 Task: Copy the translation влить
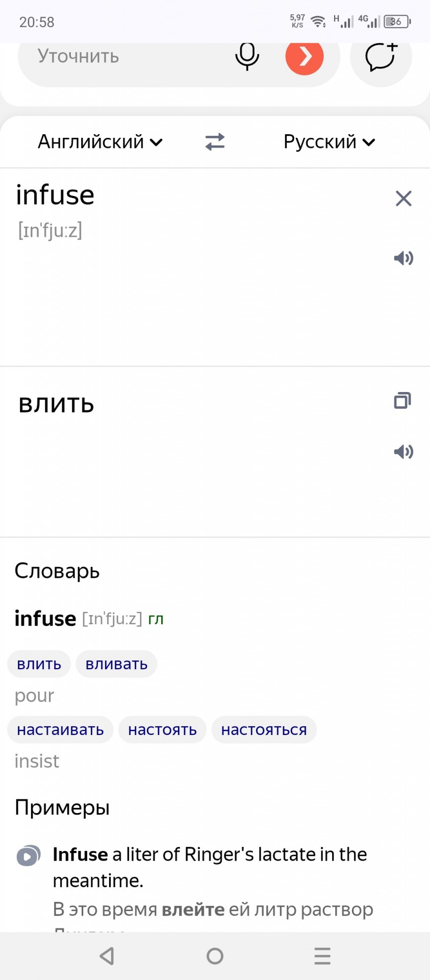[402, 401]
